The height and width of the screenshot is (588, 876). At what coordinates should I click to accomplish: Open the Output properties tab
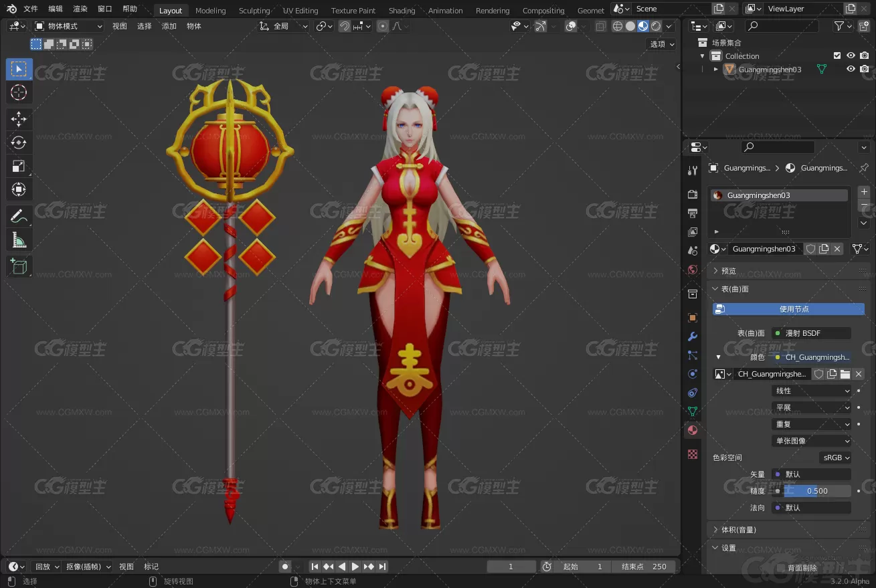pyautogui.click(x=693, y=213)
